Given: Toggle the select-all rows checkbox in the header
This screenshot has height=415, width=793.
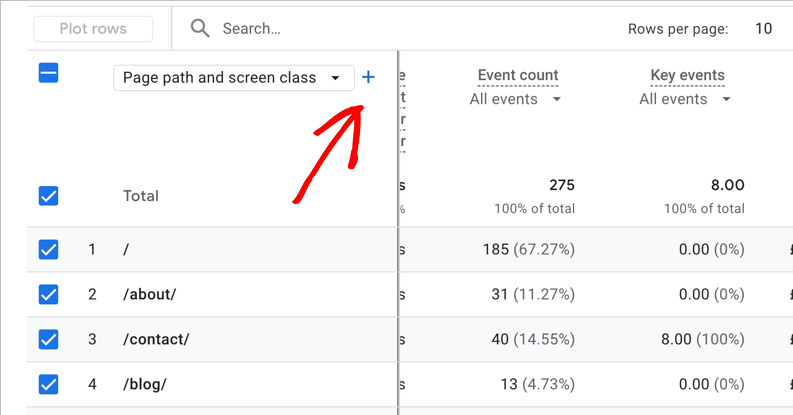Looking at the screenshot, I should [48, 73].
